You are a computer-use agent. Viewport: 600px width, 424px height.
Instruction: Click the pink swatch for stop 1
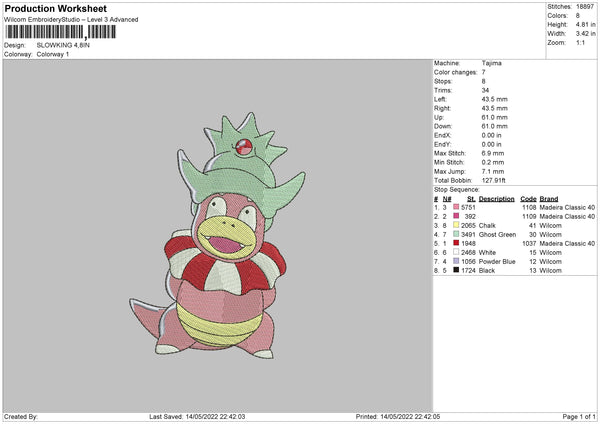click(x=456, y=209)
